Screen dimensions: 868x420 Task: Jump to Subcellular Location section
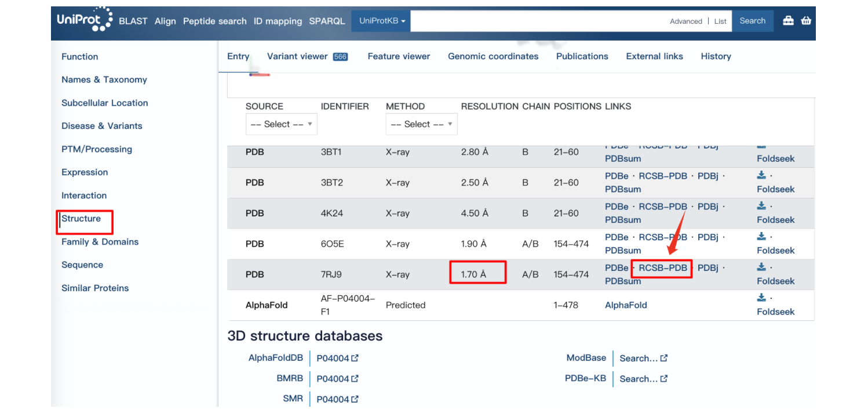click(x=105, y=103)
